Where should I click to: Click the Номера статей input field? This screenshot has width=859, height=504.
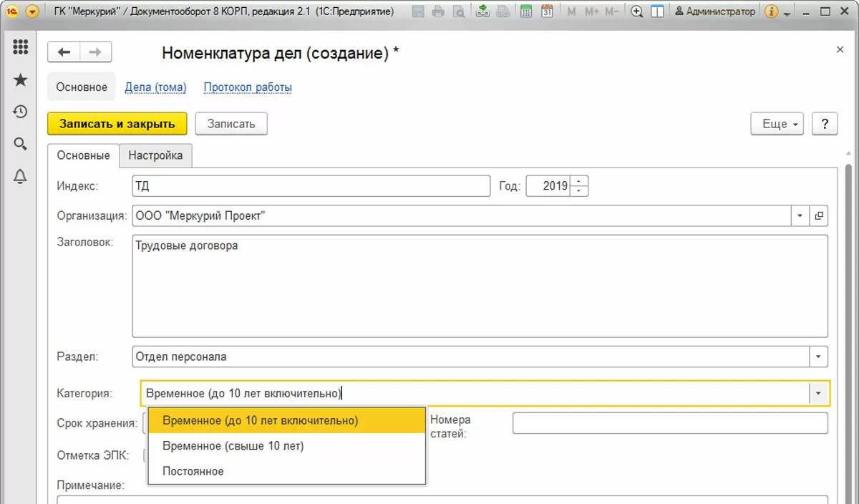(670, 423)
